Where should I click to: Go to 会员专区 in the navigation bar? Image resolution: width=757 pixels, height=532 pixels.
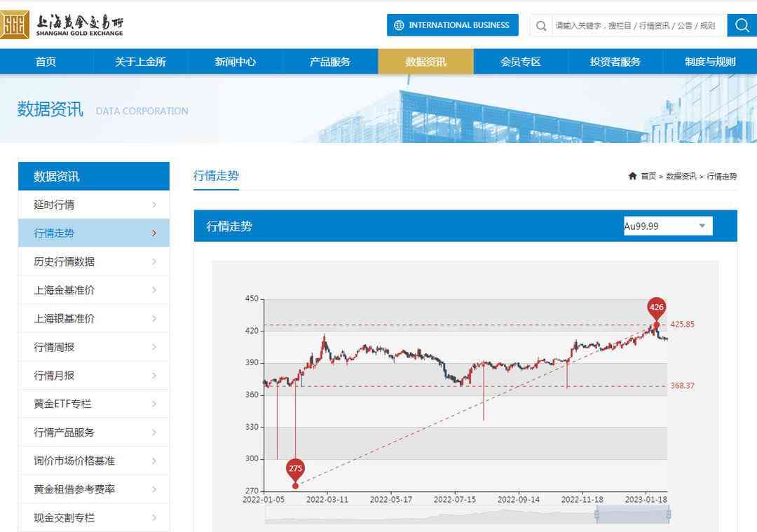point(521,62)
